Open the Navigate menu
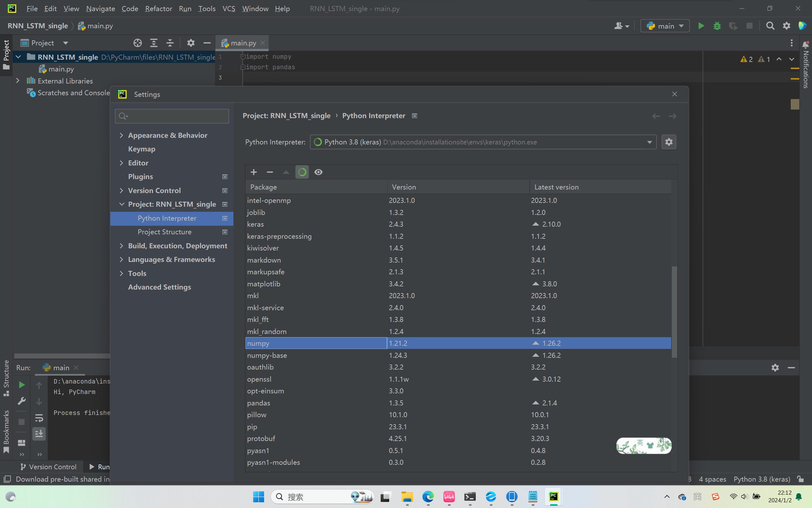The image size is (812, 508). pos(100,8)
